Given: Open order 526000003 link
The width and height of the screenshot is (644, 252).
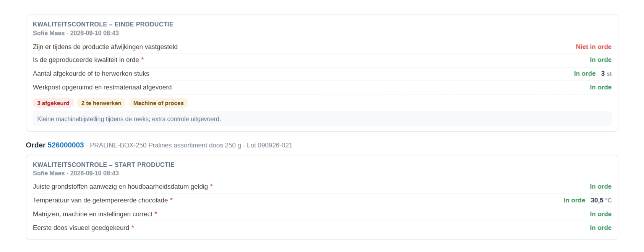Looking at the screenshot, I should tap(65, 145).
